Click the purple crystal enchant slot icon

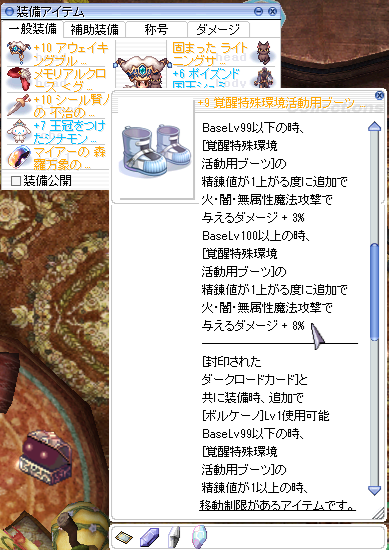tap(149, 536)
